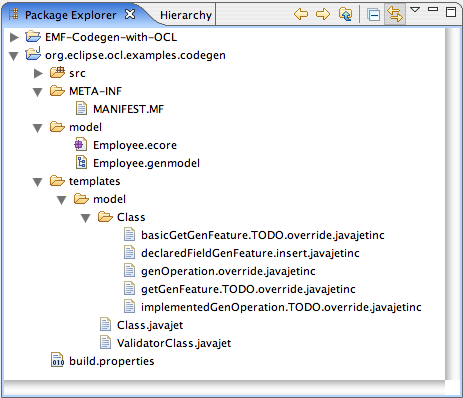Viewport: 463px width, 398px height.
Task: Click the MANIFEST.MF file icon
Action: [81, 109]
